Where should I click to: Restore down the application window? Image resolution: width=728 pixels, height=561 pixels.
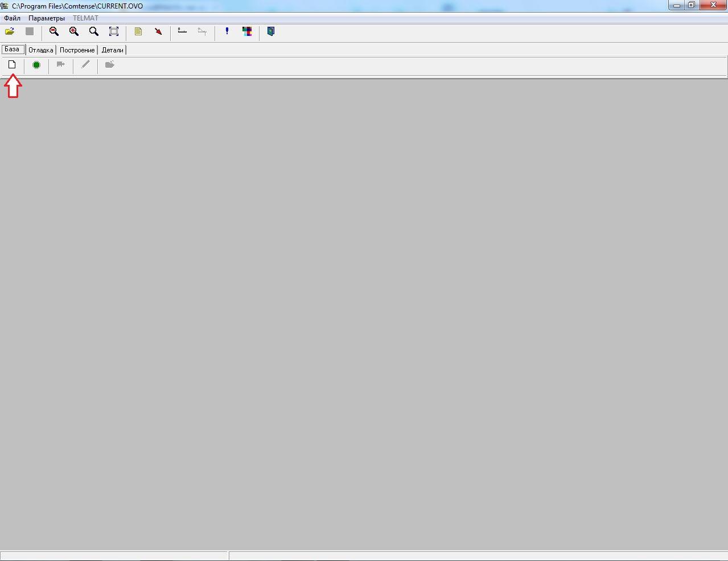pos(692,5)
